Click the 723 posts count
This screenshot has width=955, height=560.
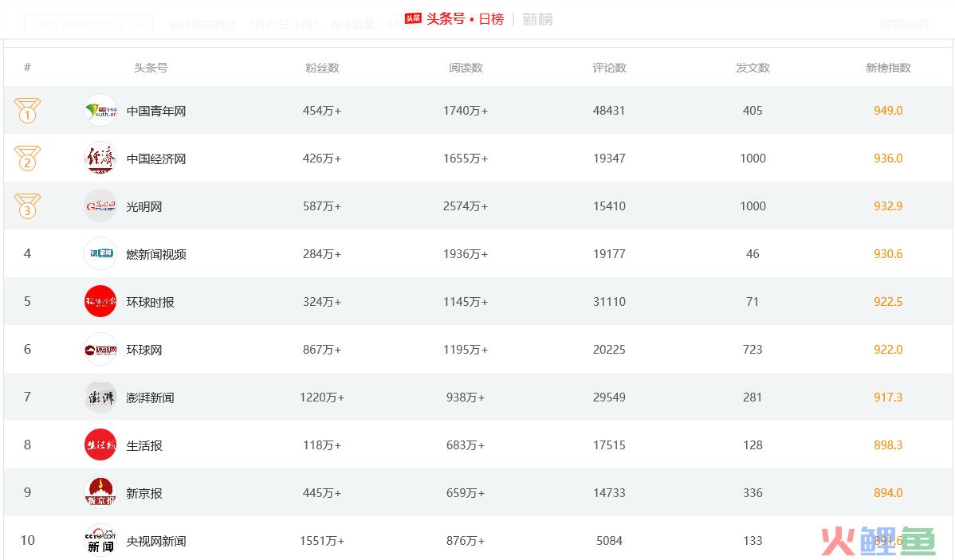tap(753, 350)
